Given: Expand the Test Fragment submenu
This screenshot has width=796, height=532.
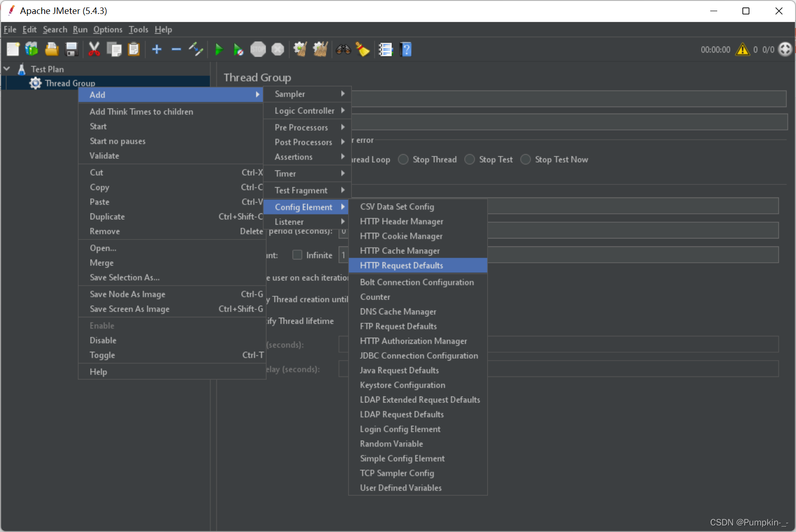Looking at the screenshot, I should 308,190.
